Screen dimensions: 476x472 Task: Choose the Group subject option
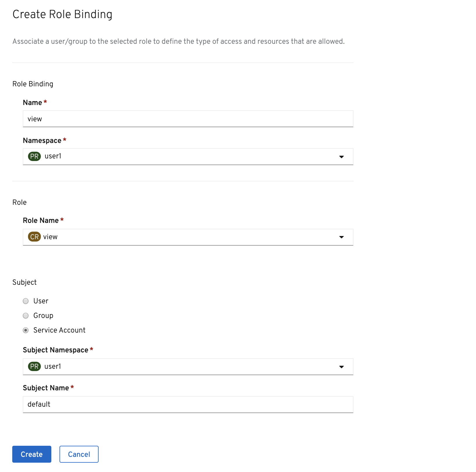[26, 315]
